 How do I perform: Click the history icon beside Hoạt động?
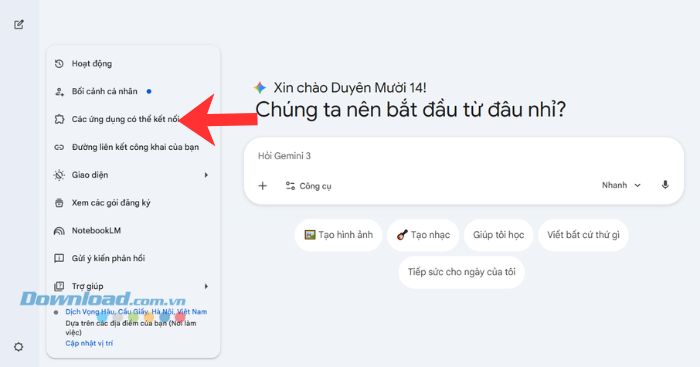click(59, 64)
